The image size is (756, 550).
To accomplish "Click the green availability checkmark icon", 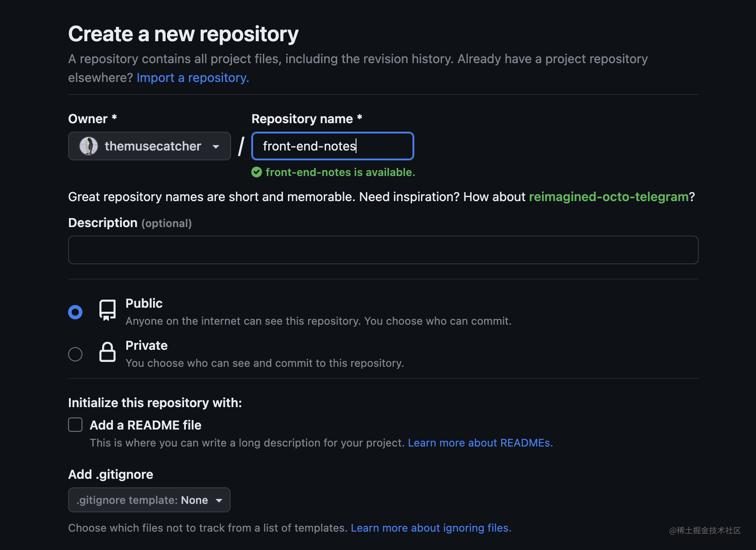I will [x=257, y=172].
